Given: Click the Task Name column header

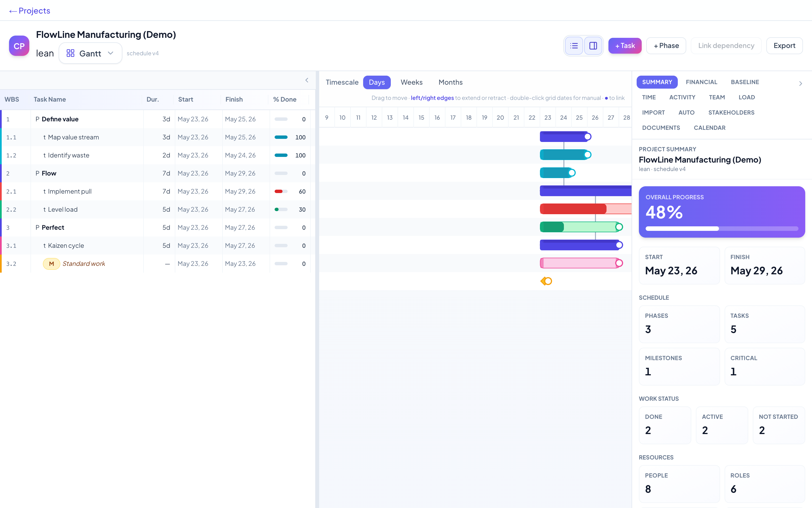Looking at the screenshot, I should (50, 99).
